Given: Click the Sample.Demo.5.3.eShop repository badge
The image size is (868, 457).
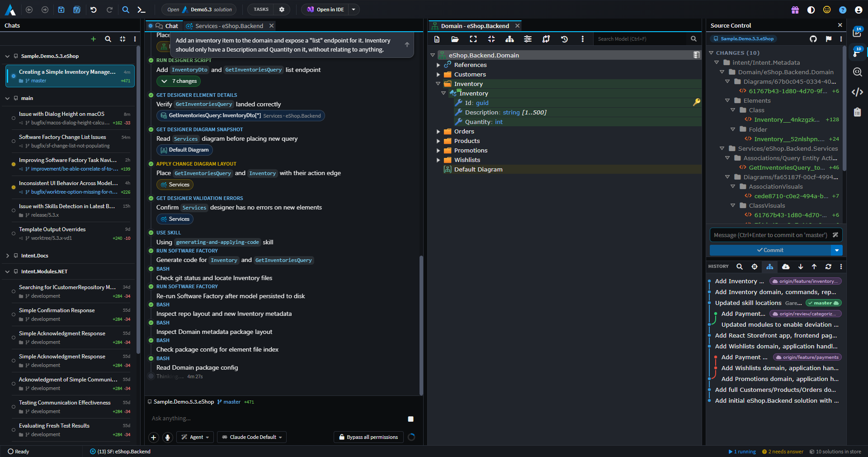Looking at the screenshot, I should click(743, 39).
